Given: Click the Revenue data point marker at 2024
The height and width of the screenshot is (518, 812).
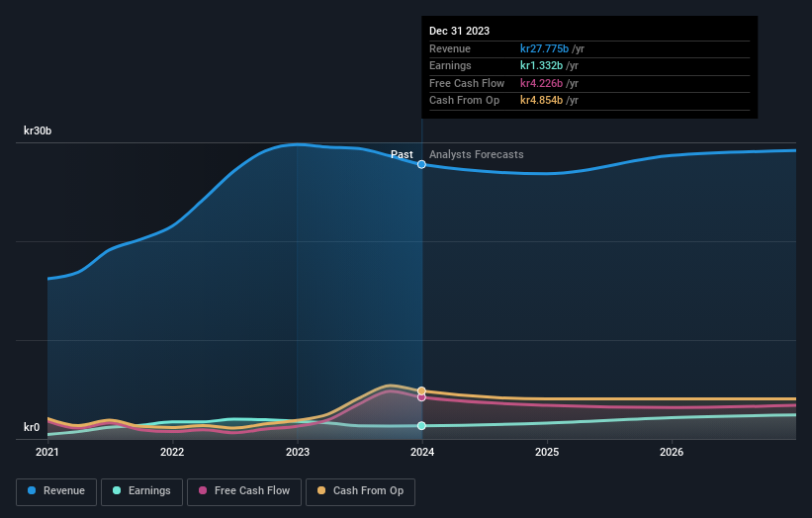Looking at the screenshot, I should point(421,164).
